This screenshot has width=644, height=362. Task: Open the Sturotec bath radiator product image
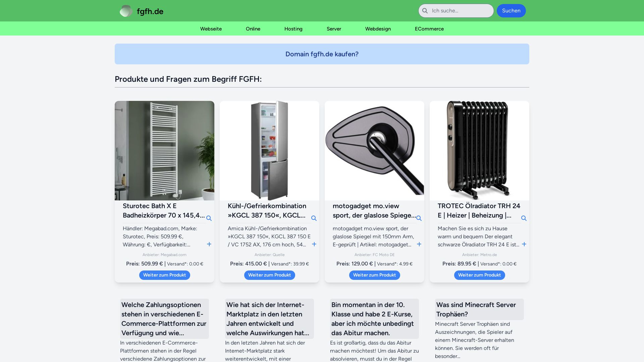click(164, 150)
